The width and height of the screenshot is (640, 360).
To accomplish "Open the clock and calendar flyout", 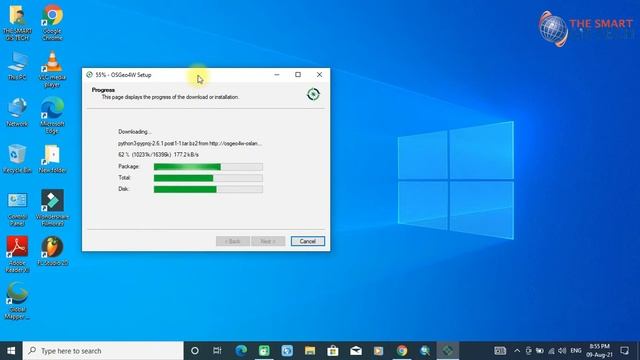I will 600,351.
